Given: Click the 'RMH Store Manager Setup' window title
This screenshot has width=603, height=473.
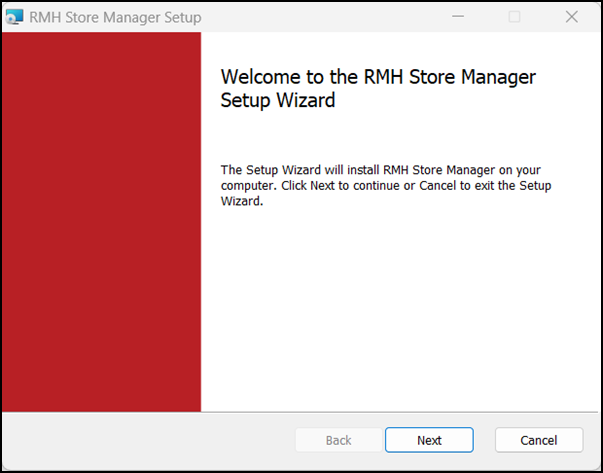Looking at the screenshot, I should point(115,17).
